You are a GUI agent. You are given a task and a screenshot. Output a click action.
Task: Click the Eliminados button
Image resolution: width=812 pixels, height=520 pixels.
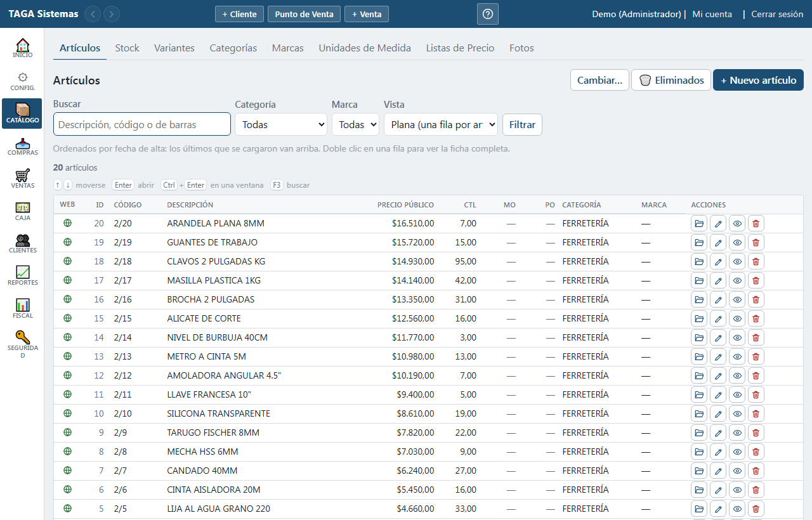(x=671, y=80)
